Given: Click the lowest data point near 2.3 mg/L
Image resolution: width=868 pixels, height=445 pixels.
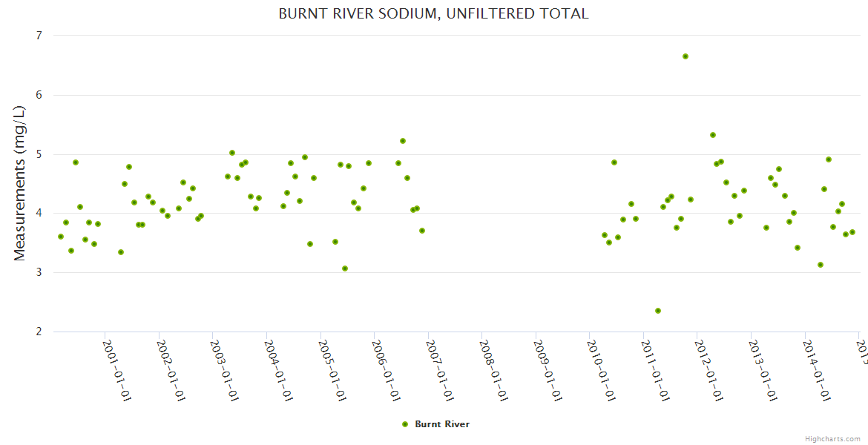Looking at the screenshot, I should (x=658, y=311).
